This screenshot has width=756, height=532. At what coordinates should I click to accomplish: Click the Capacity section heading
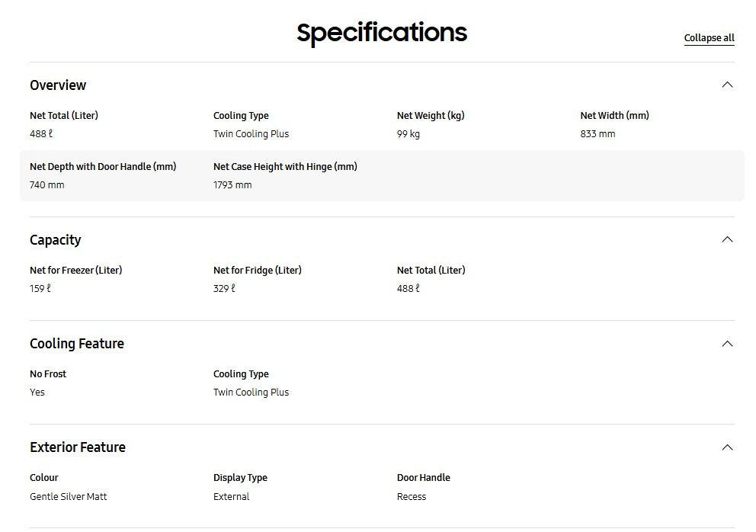[55, 240]
